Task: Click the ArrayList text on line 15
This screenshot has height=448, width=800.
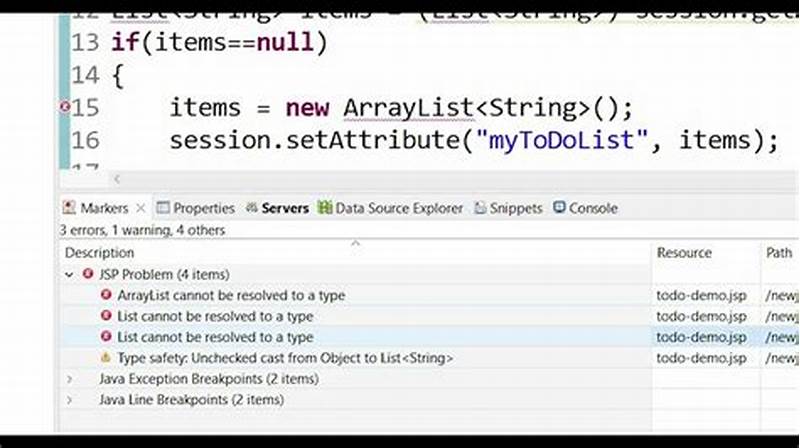Action: pyautogui.click(x=409, y=108)
